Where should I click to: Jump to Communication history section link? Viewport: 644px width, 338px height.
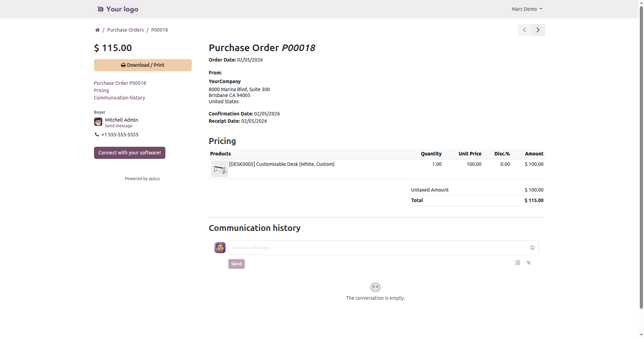pyautogui.click(x=119, y=98)
